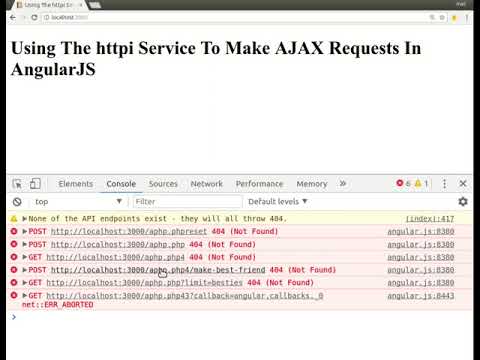
Task: Open the DevTools three-dot customize menu
Action: click(x=444, y=184)
